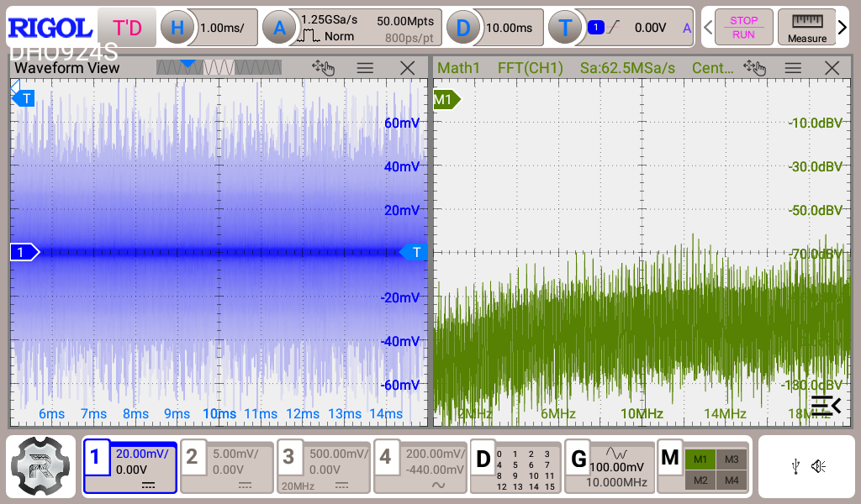Open the RIGOL gear main menu

pyautogui.click(x=41, y=467)
